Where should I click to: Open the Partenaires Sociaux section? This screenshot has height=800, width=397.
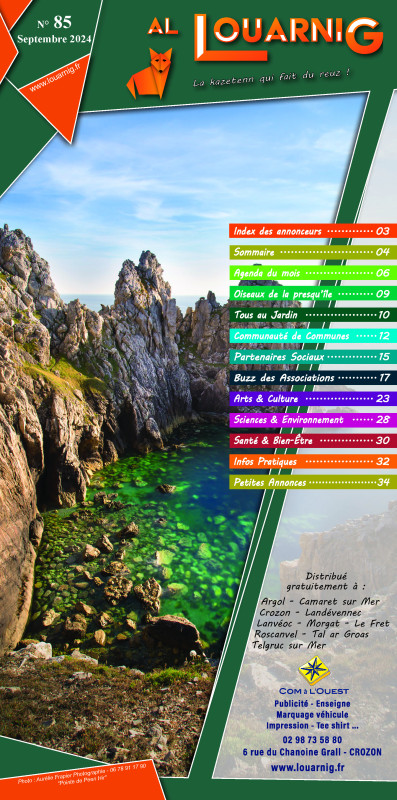[x=313, y=357]
